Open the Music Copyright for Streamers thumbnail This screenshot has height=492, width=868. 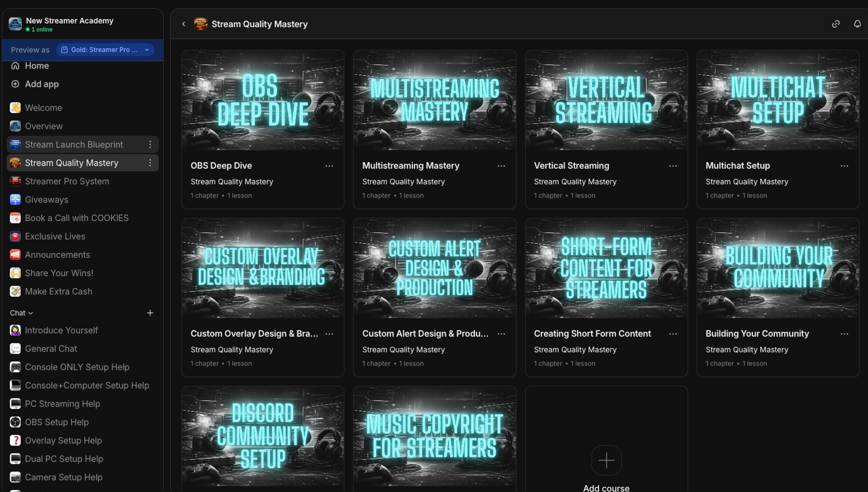pos(435,436)
